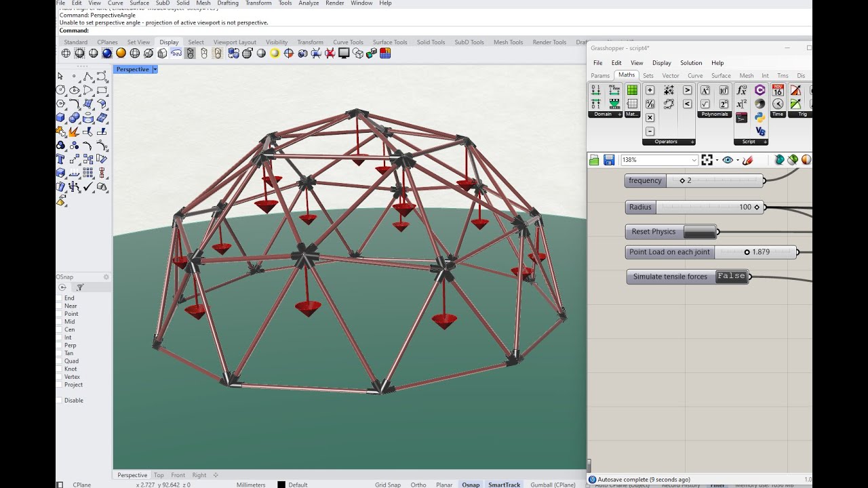The image size is (868, 488).
Task: Toggle the Simulate tensile forces False switch
Action: coord(731,277)
